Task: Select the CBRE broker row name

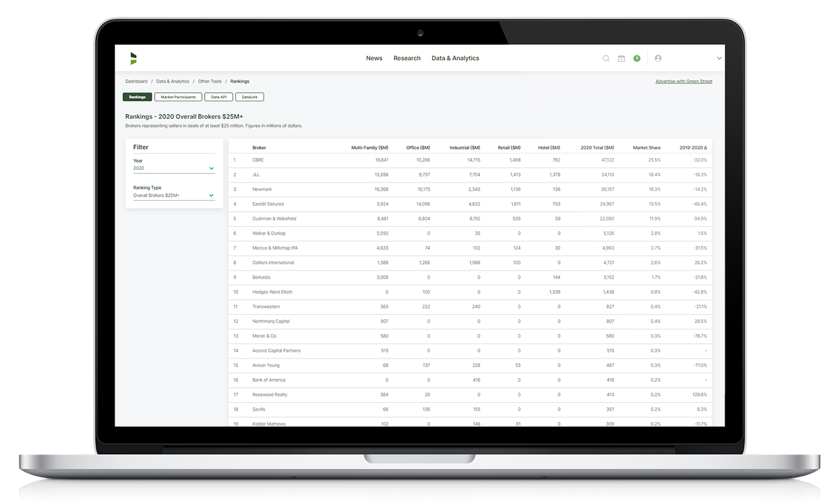Action: point(258,160)
